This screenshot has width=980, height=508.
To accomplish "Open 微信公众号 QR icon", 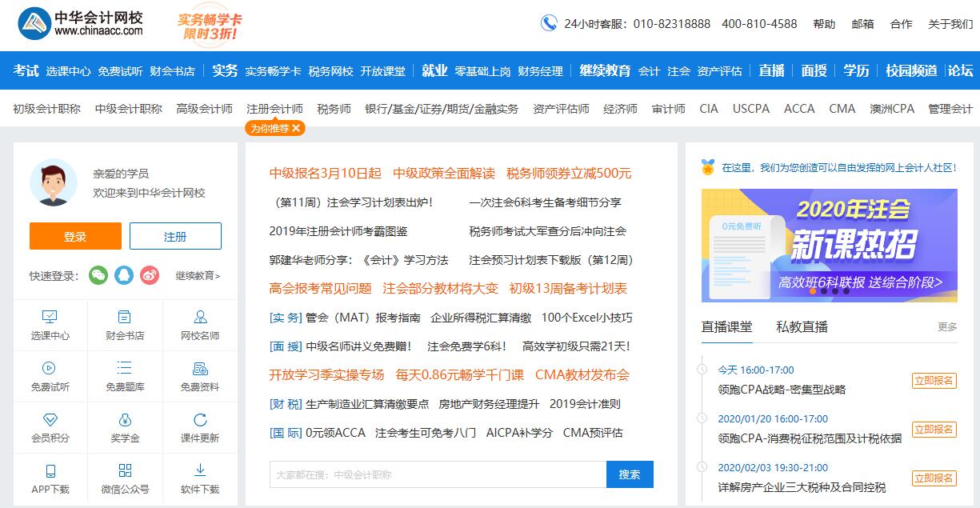I will 125,470.
